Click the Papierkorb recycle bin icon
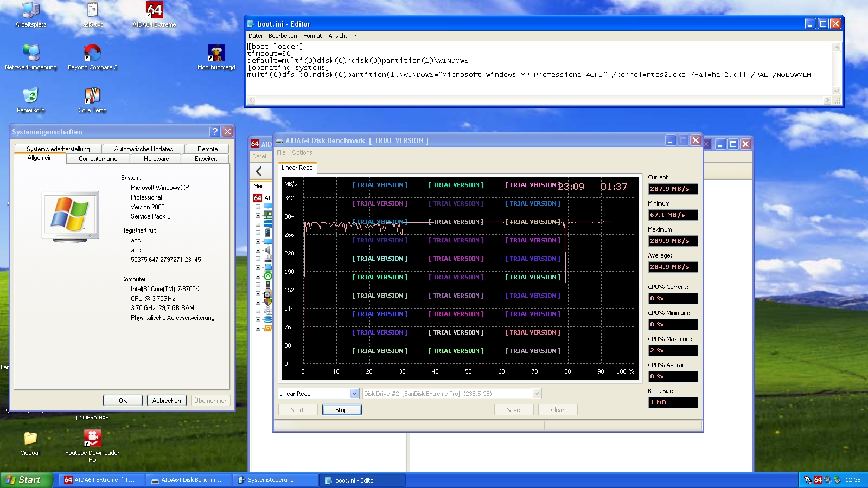The image size is (868, 488). pos(31,100)
